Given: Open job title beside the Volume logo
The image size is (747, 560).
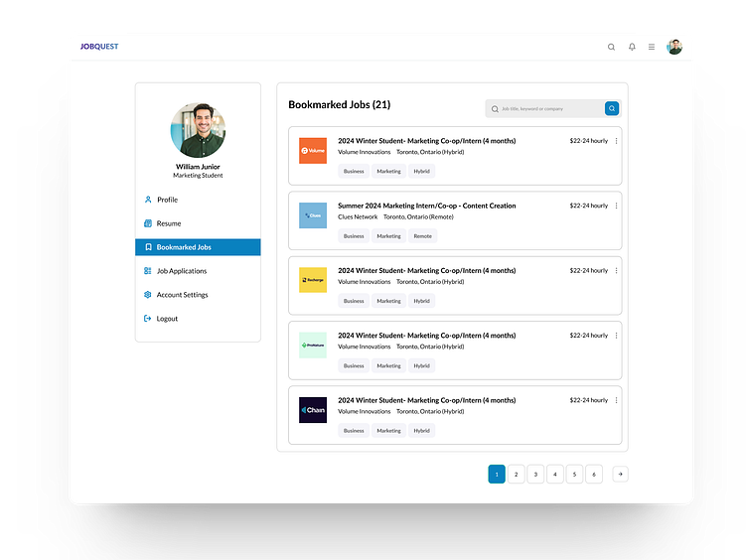Looking at the screenshot, I should point(427,141).
